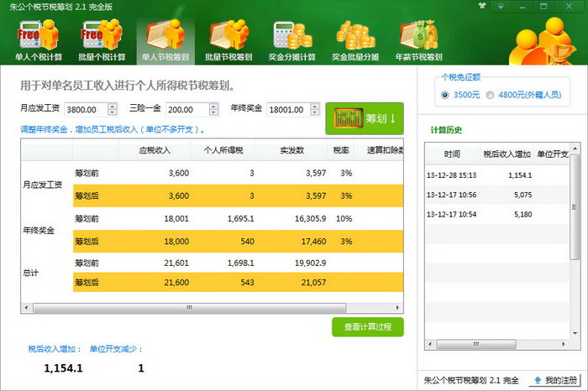Click history list vertical scrollbar thumb
Image resolution: width=588 pixels, height=391 pixels.
(x=574, y=206)
